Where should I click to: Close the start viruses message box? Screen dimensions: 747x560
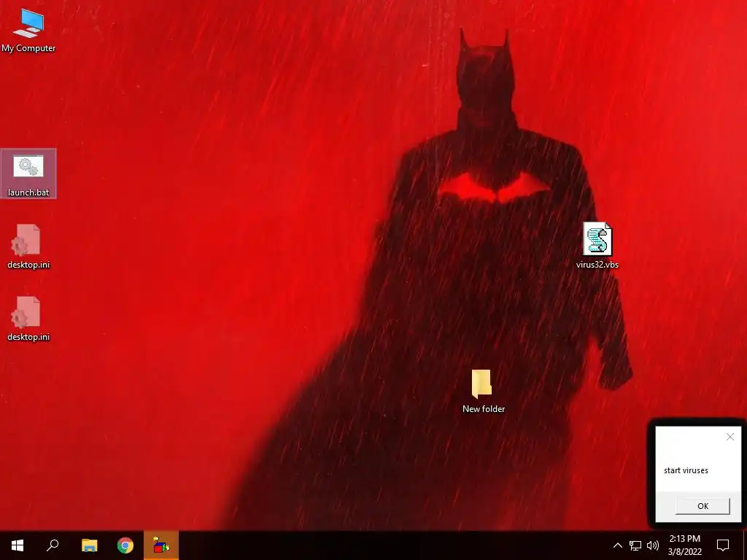click(729, 437)
